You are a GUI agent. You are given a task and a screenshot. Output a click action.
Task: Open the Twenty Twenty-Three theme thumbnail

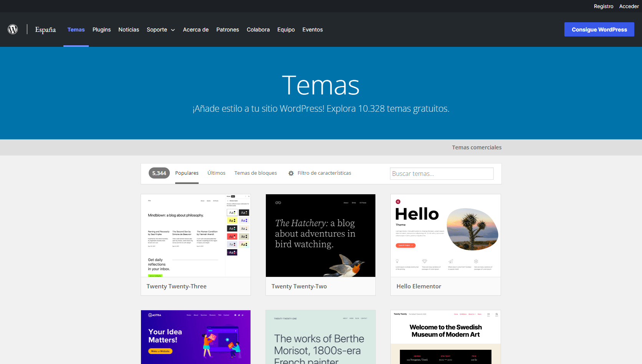point(196,235)
